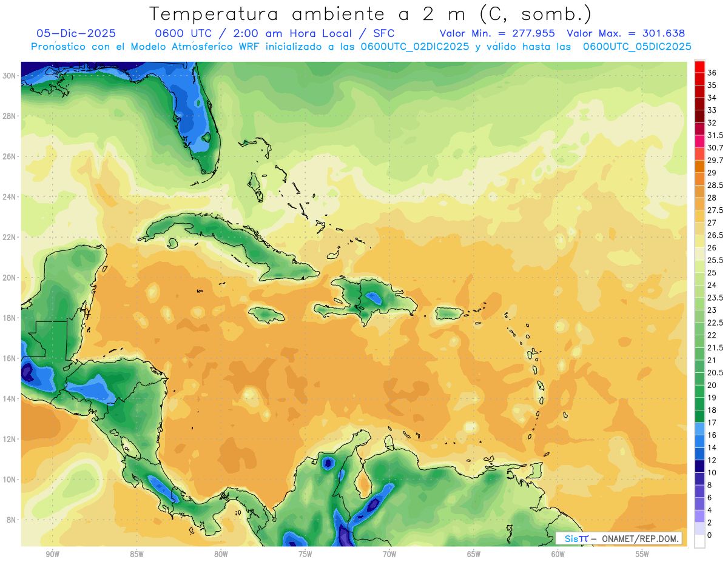
Task: Click the "65W" longitude label
Action: point(474,554)
